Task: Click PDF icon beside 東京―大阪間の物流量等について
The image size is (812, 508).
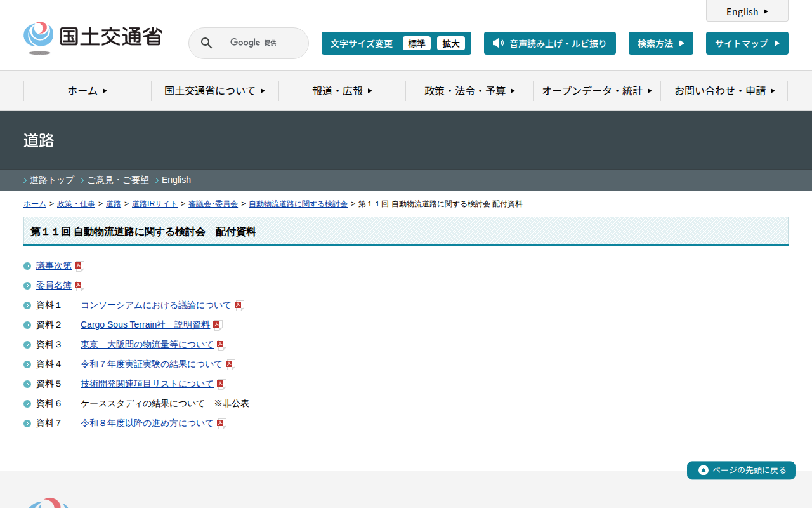Action: [x=221, y=345]
